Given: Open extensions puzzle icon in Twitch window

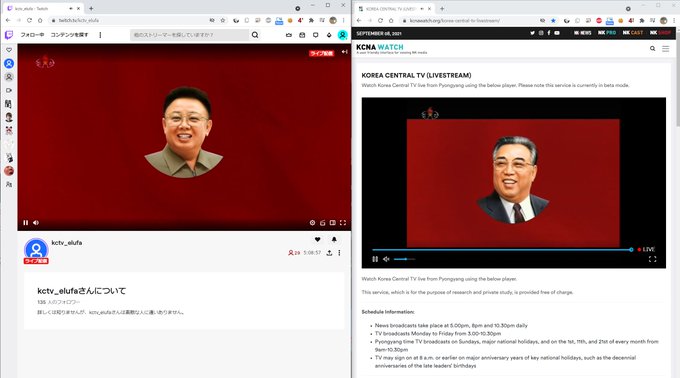Looking at the screenshot, I should pyautogui.click(x=311, y=20).
